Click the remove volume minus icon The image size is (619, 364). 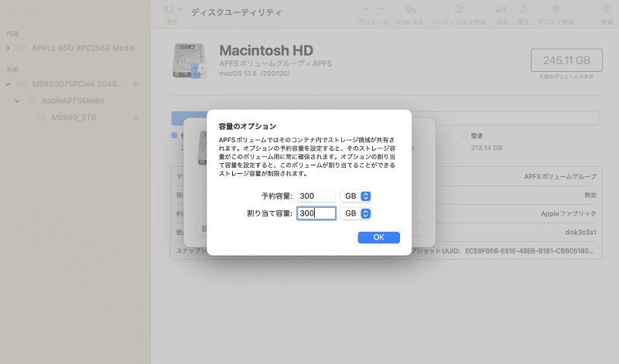tap(381, 9)
